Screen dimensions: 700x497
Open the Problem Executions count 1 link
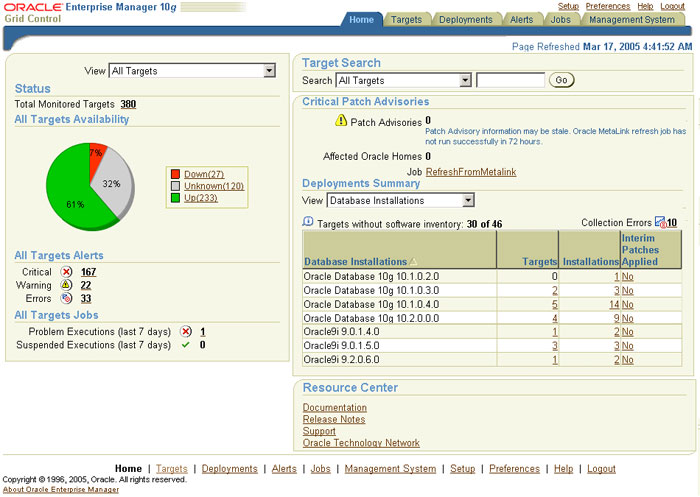(x=203, y=332)
